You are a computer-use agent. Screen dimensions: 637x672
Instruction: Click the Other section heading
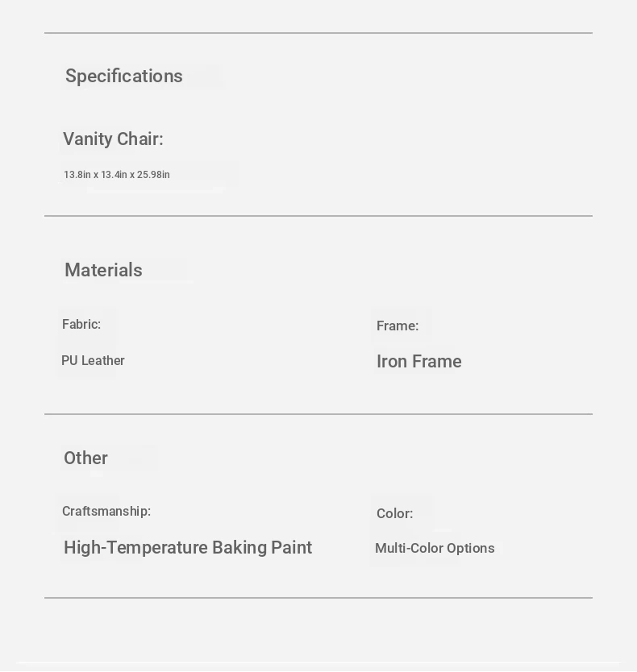pos(85,458)
